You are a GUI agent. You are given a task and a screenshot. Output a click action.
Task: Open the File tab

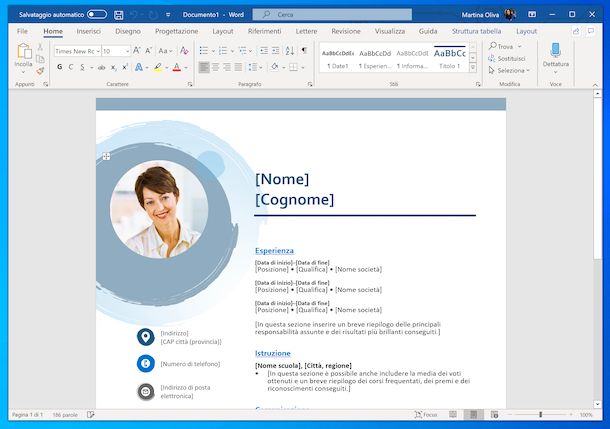point(22,31)
